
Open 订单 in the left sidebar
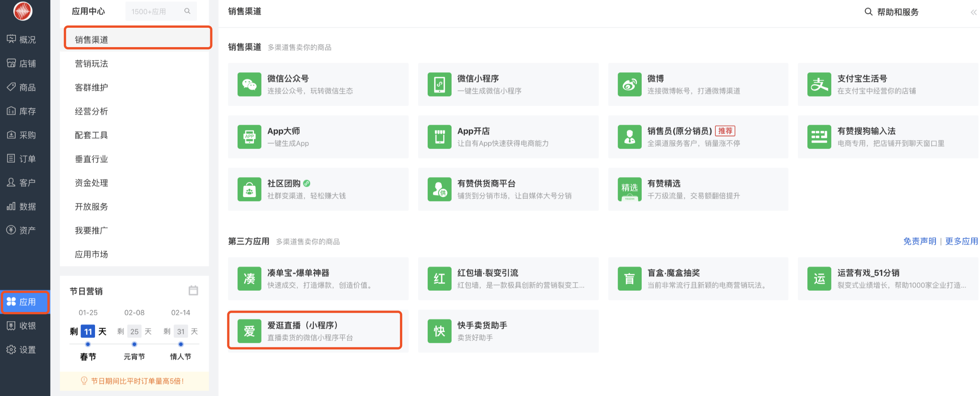22,158
